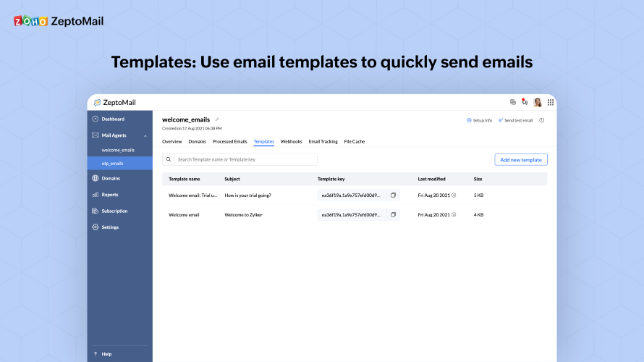The height and width of the screenshot is (362, 644).
Task: Click the search magnifier icon
Action: pos(169,159)
